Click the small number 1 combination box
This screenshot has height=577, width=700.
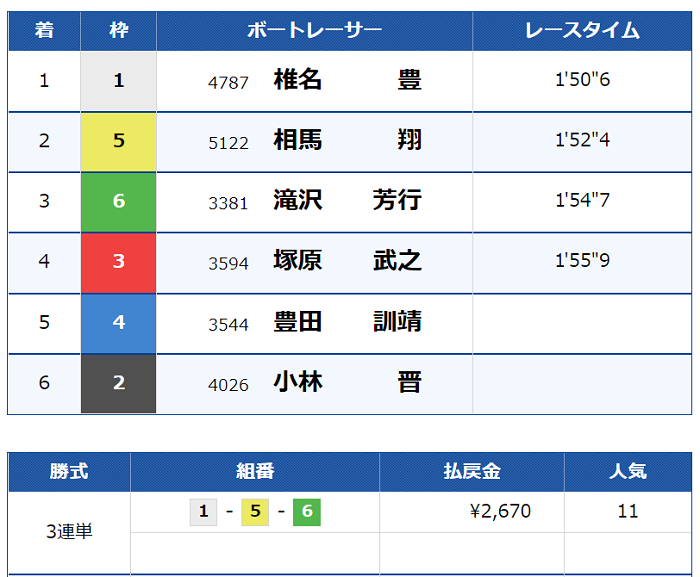point(203,513)
